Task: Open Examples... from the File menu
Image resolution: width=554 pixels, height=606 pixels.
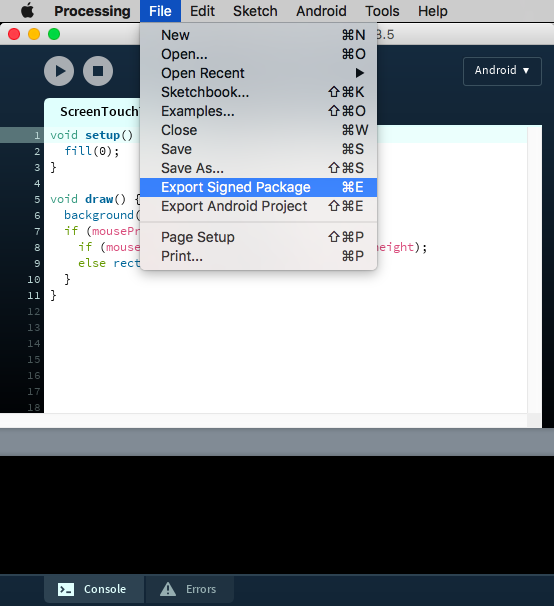Action: pyautogui.click(x=258, y=111)
